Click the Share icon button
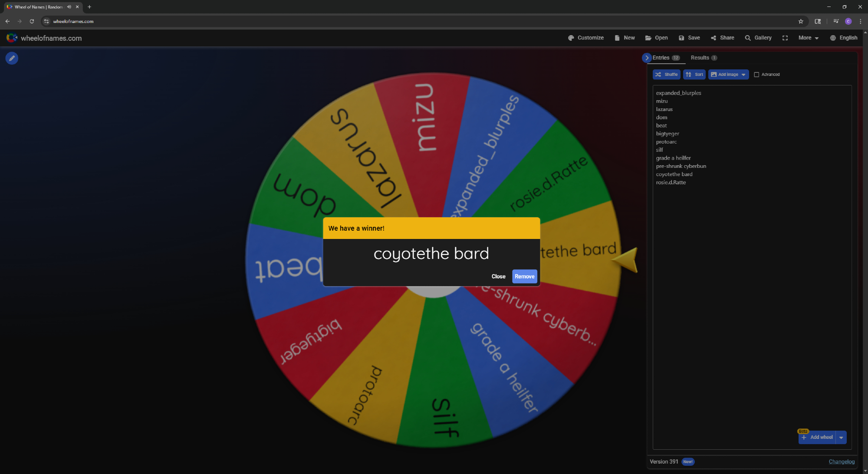868x474 pixels. tap(722, 38)
